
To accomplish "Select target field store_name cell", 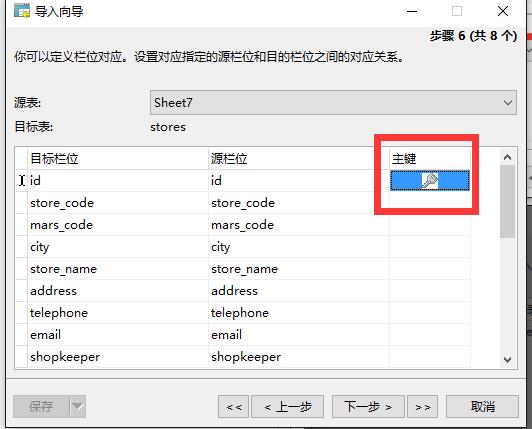I will click(x=118, y=269).
